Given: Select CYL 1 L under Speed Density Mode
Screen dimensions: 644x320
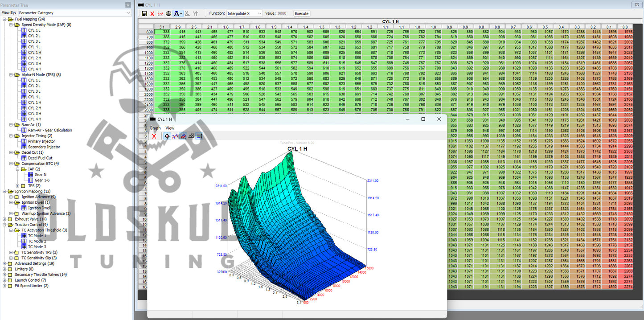Looking at the screenshot, I should tap(34, 30).
